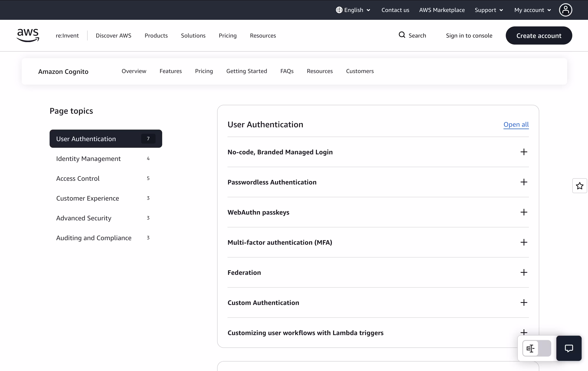Open the My account dropdown

tap(532, 10)
